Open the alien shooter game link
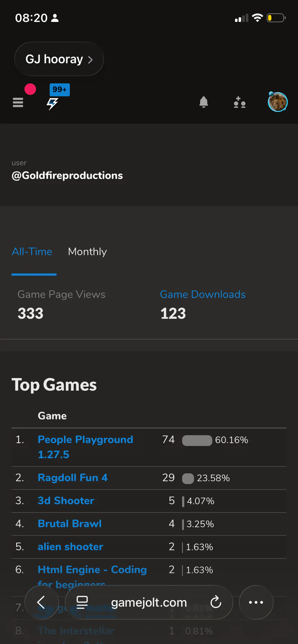The width and height of the screenshot is (298, 644). [71, 547]
